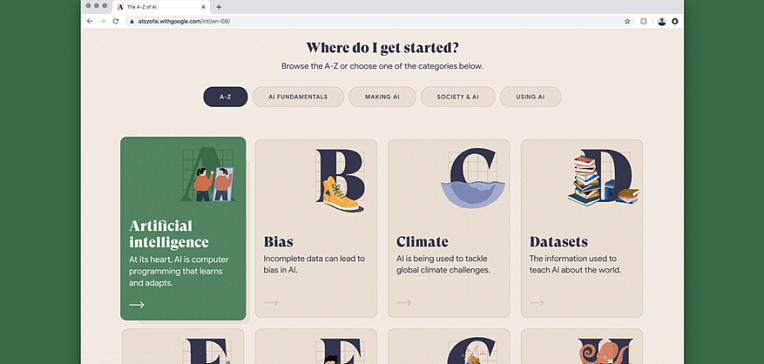
Task: Go back using browser back arrow
Action: [90, 21]
